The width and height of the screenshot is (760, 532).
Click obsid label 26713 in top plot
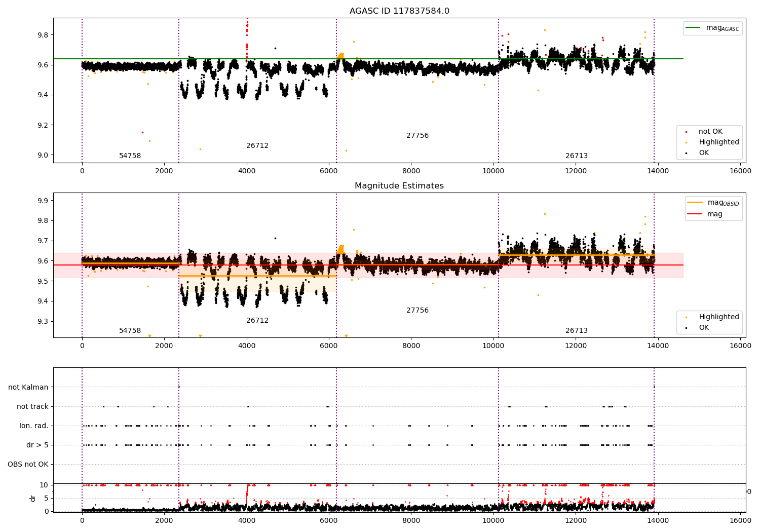click(x=577, y=156)
